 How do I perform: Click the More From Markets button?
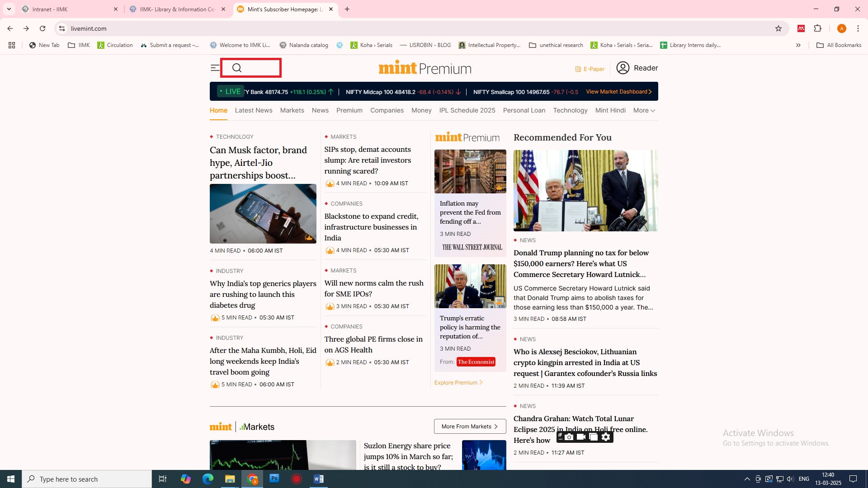coord(470,427)
